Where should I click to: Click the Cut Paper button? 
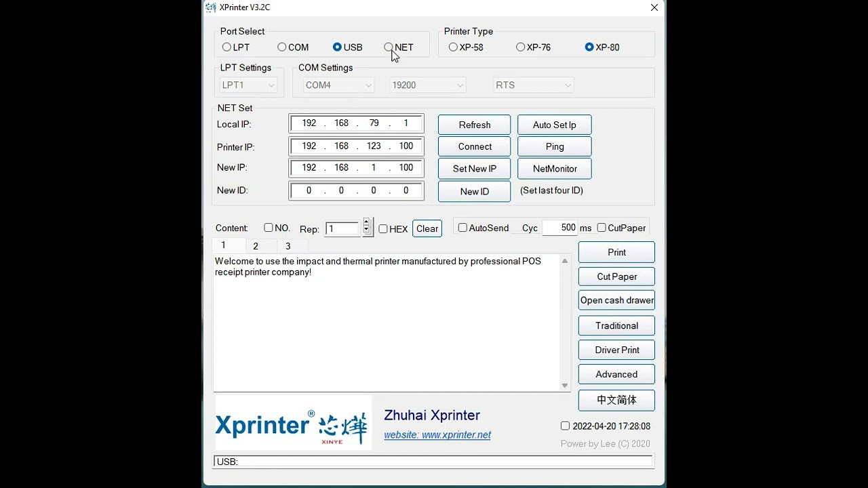(616, 277)
